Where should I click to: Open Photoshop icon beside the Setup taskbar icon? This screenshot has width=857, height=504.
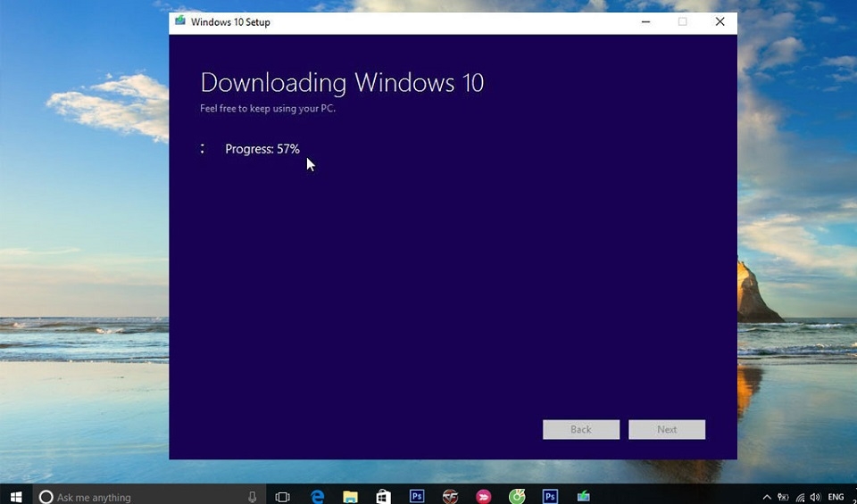point(550,496)
